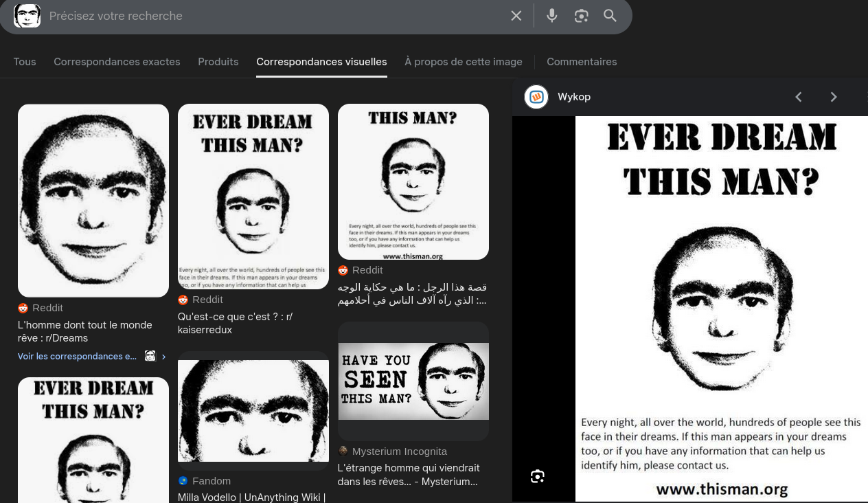This screenshot has width=868, height=503.
Task: Click the image-match icon near Voir les correspondances
Action: coord(150,356)
